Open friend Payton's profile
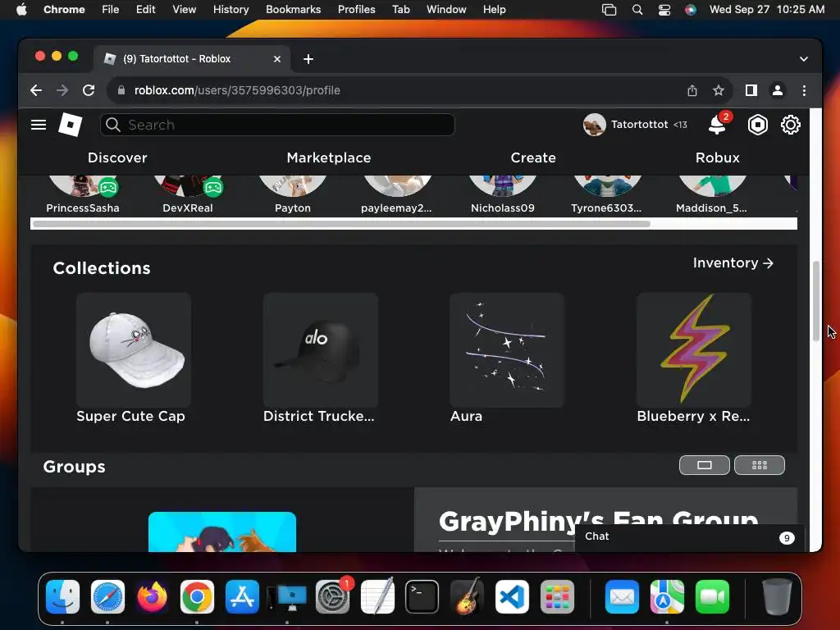The image size is (840, 630). [293, 195]
